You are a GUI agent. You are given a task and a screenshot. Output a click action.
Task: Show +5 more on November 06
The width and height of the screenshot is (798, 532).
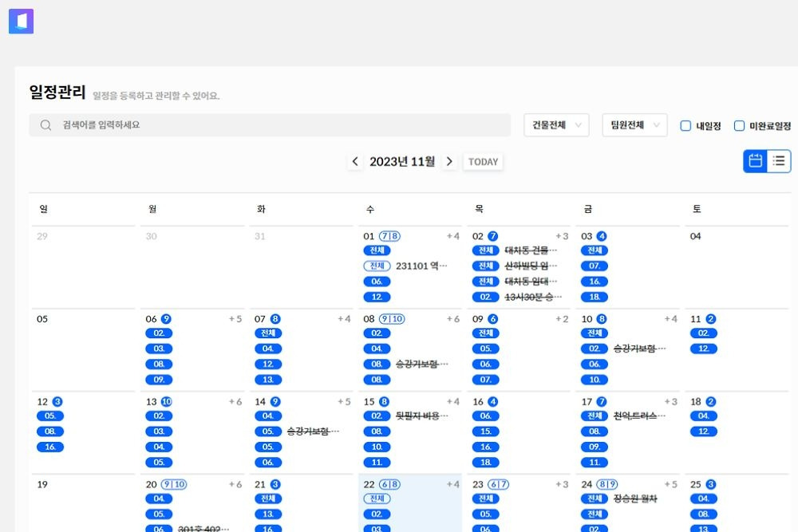235,319
